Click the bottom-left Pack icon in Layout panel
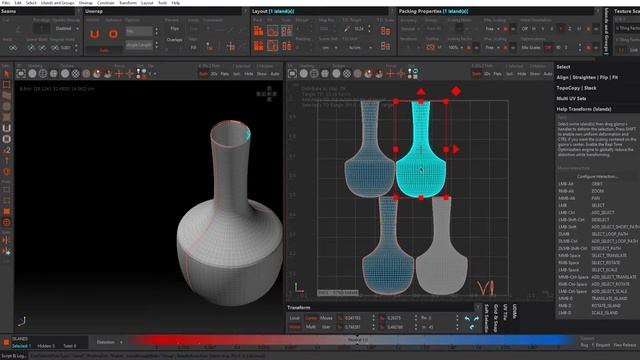 [x=258, y=46]
